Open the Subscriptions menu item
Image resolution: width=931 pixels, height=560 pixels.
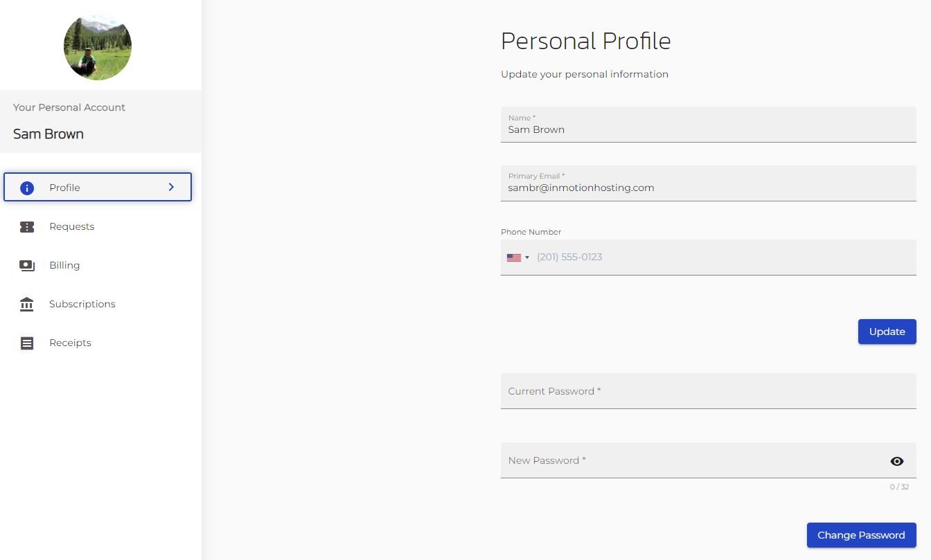(82, 304)
